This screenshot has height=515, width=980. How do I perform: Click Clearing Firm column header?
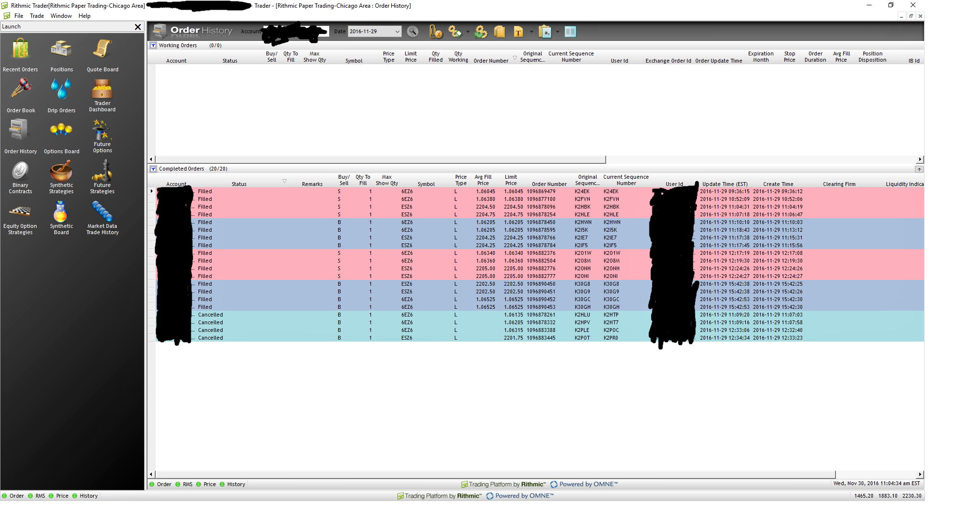click(x=839, y=184)
